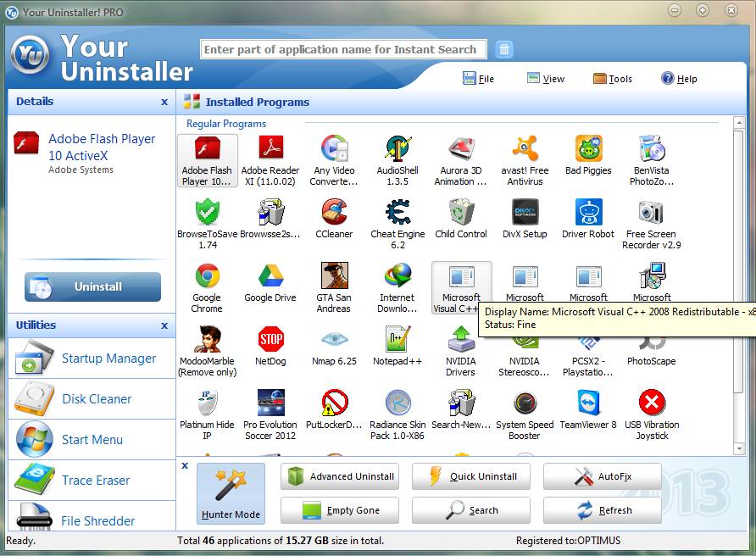Open the File Shredder utility
756x556 pixels.
[92, 516]
